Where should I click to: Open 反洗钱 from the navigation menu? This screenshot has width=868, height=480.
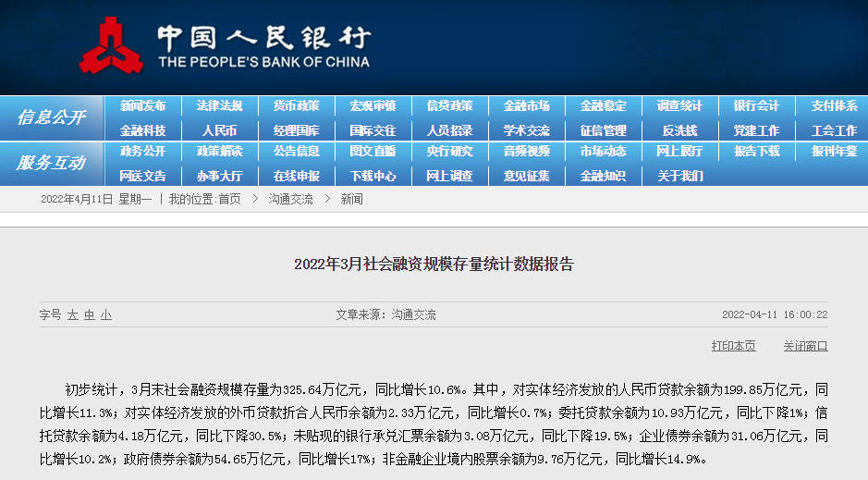[x=679, y=130]
